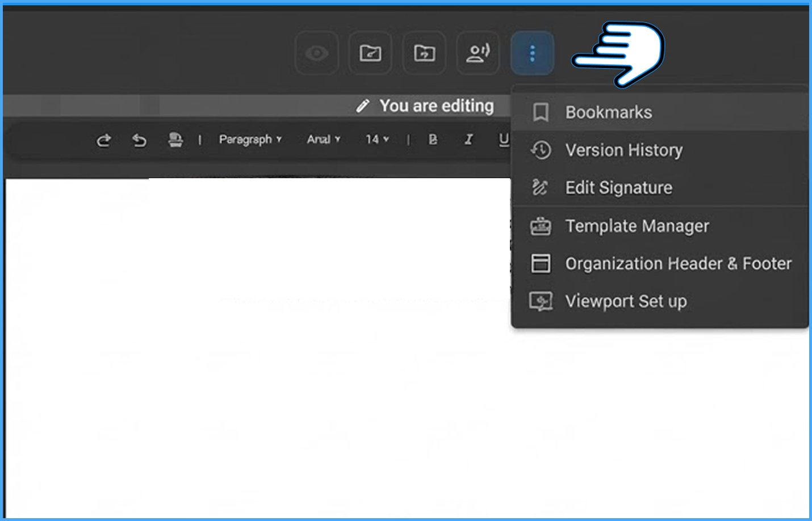Click the undo arrow icon
The image size is (812, 521).
click(139, 140)
